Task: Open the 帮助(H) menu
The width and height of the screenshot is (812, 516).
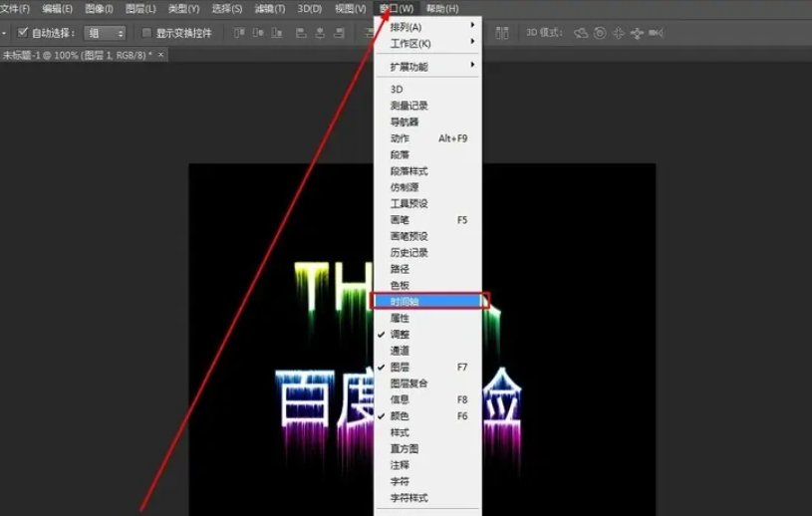Action: click(x=442, y=9)
